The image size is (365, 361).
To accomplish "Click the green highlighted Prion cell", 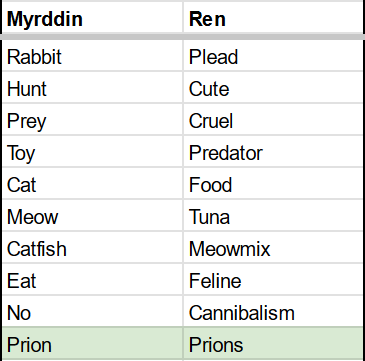I will (x=93, y=344).
